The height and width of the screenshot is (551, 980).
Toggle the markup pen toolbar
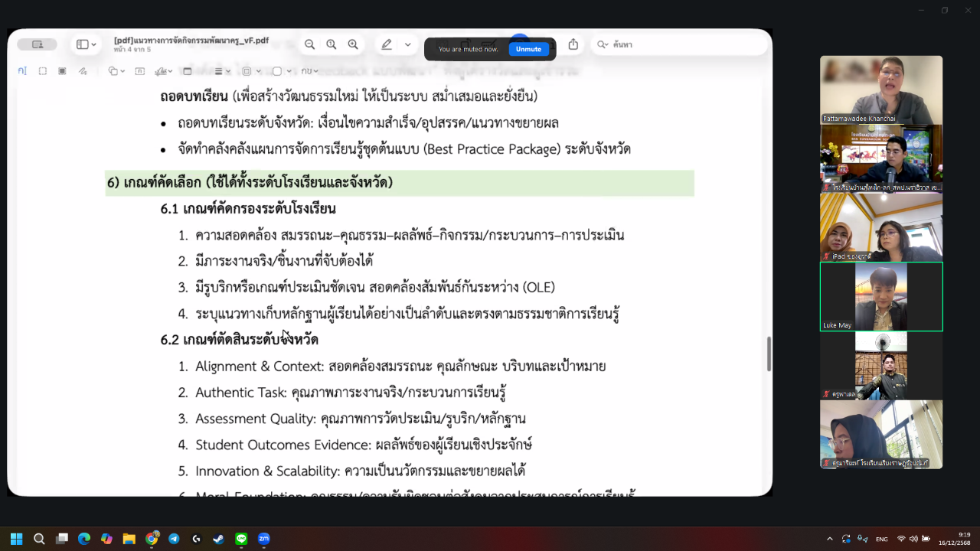click(387, 45)
